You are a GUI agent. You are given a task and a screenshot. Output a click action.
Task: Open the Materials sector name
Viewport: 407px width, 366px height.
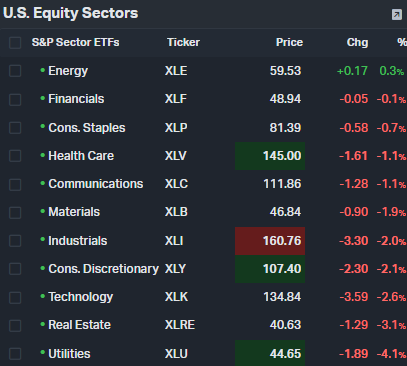tap(74, 212)
